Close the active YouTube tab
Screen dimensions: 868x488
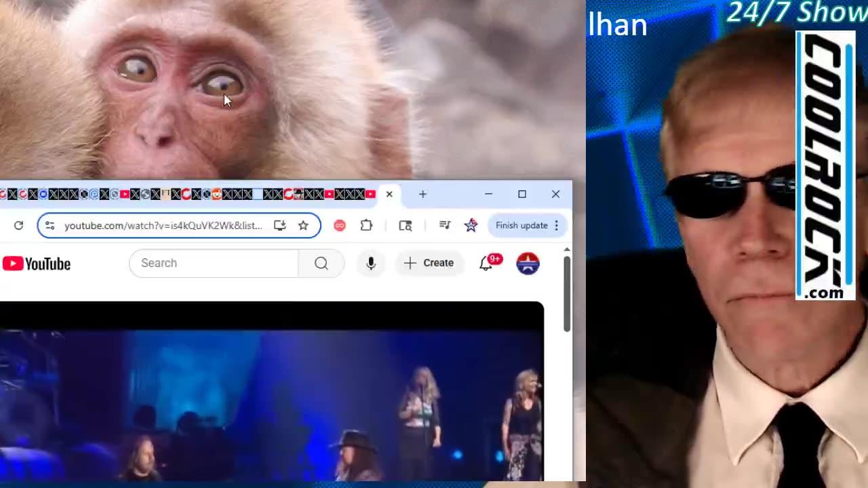[x=389, y=195]
